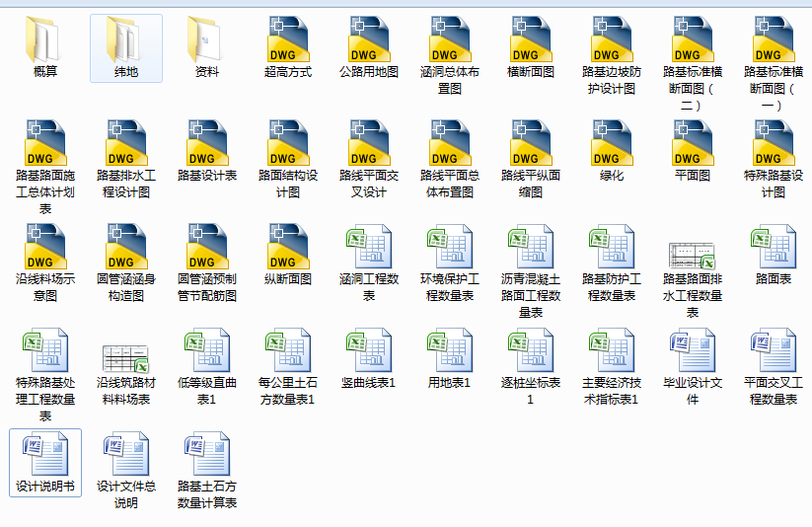Select the 用地表1 Excel file icon
The width and height of the screenshot is (812, 527).
coord(450,350)
